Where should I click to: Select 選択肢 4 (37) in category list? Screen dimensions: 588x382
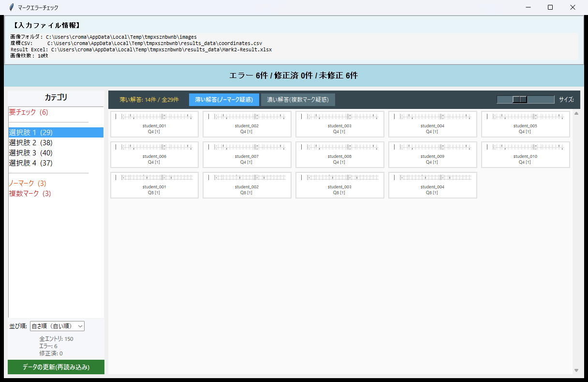(x=30, y=163)
